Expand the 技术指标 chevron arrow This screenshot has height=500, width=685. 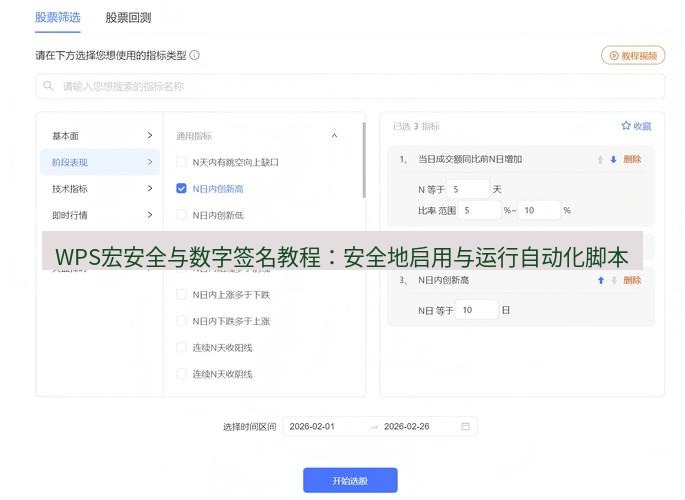150,188
